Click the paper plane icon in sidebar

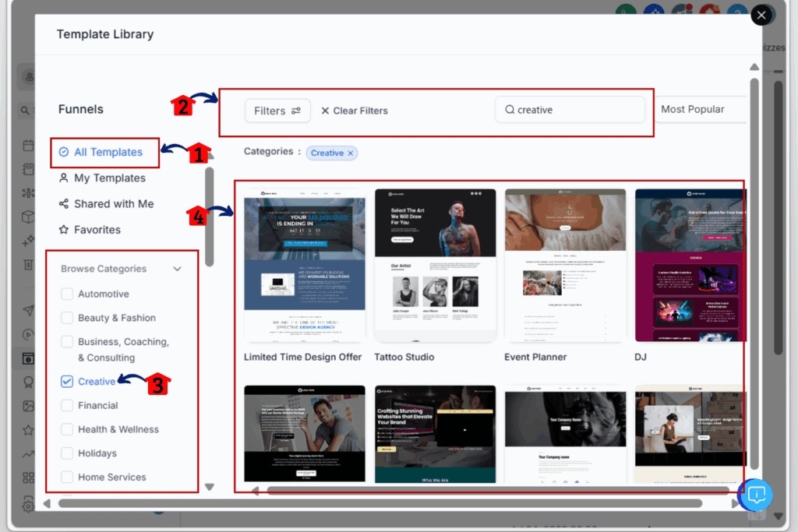click(29, 310)
